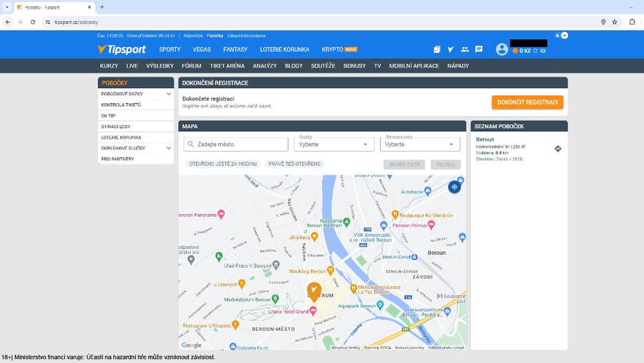Toggle dark/light mode switch
Viewport: 644px width, 363px height.
tap(562, 35)
